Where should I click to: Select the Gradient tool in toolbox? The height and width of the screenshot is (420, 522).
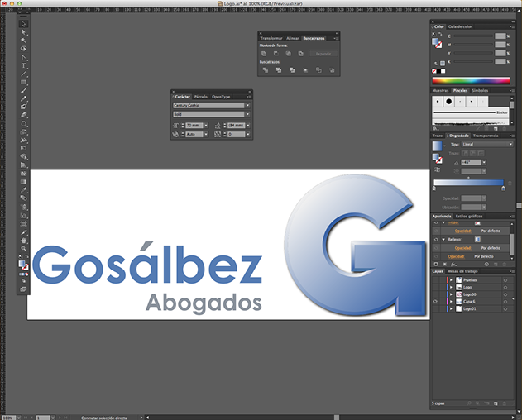[x=23, y=182]
